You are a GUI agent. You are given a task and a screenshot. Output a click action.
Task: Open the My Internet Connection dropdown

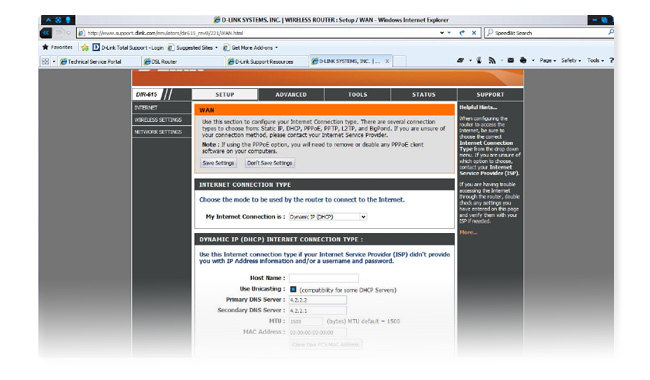coord(328,217)
